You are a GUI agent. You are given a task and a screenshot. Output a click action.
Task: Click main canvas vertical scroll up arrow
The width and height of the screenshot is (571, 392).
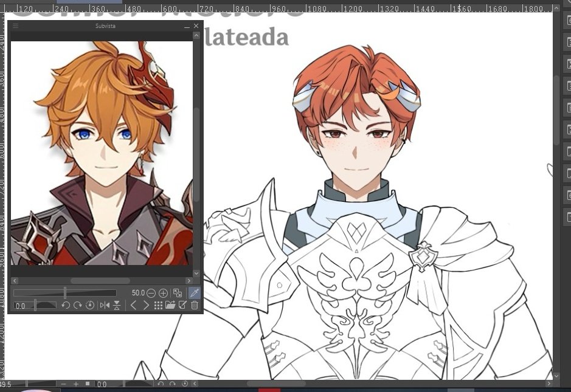[x=556, y=9]
